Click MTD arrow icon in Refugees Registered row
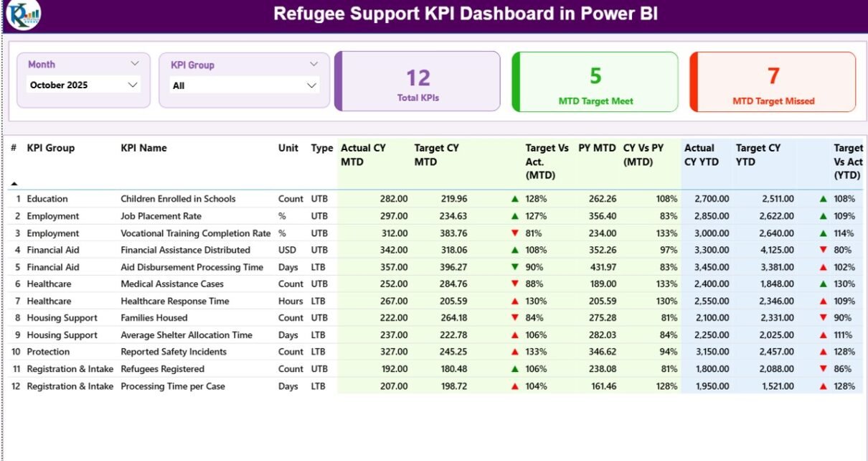 coord(514,369)
